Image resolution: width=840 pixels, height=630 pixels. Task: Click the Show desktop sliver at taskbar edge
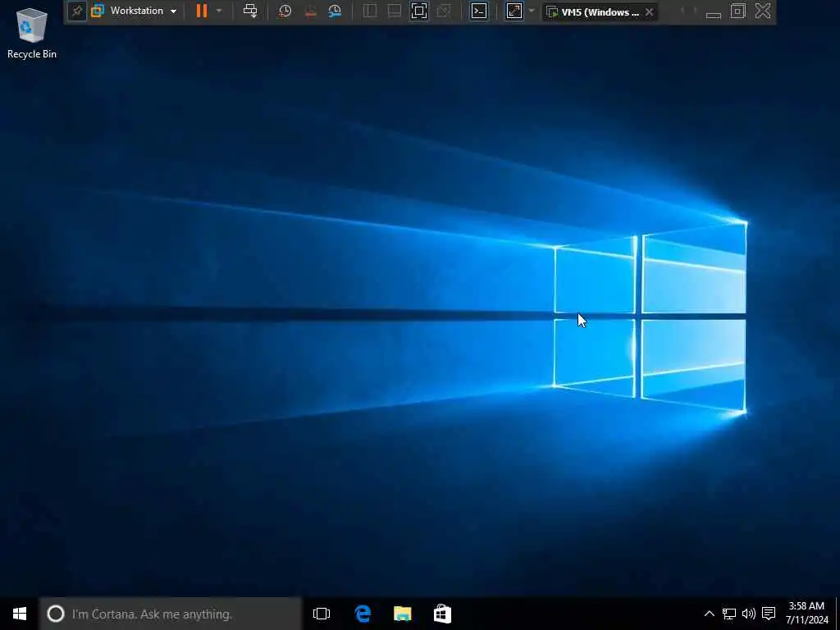838,614
